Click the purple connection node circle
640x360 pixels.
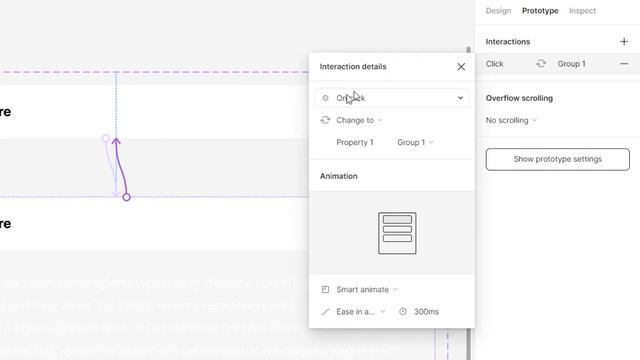(x=127, y=197)
